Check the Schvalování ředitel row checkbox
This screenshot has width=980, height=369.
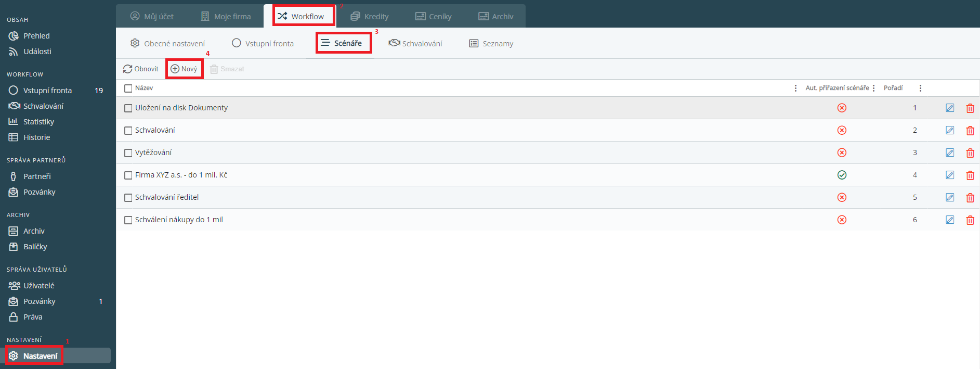[x=128, y=198]
